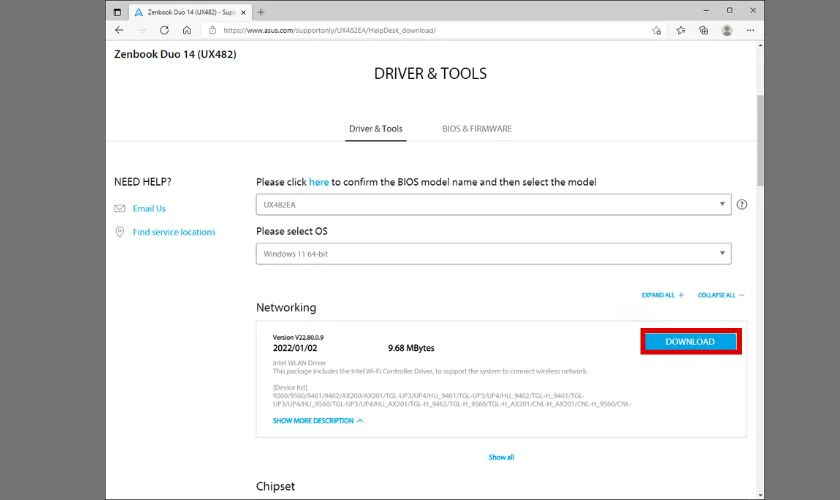
Task: Click the Please select OS label
Action: 291,232
